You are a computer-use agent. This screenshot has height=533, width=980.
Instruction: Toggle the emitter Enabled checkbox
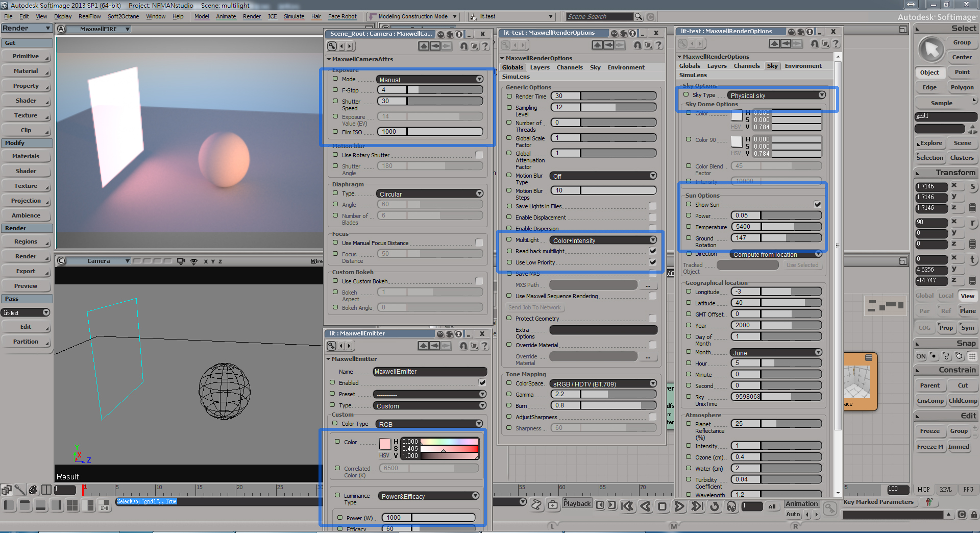[482, 382]
